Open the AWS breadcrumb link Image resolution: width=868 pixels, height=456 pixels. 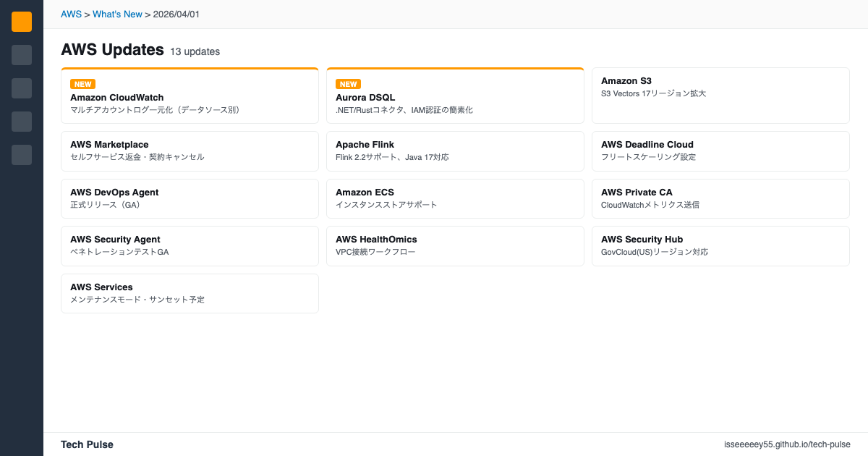click(x=71, y=14)
